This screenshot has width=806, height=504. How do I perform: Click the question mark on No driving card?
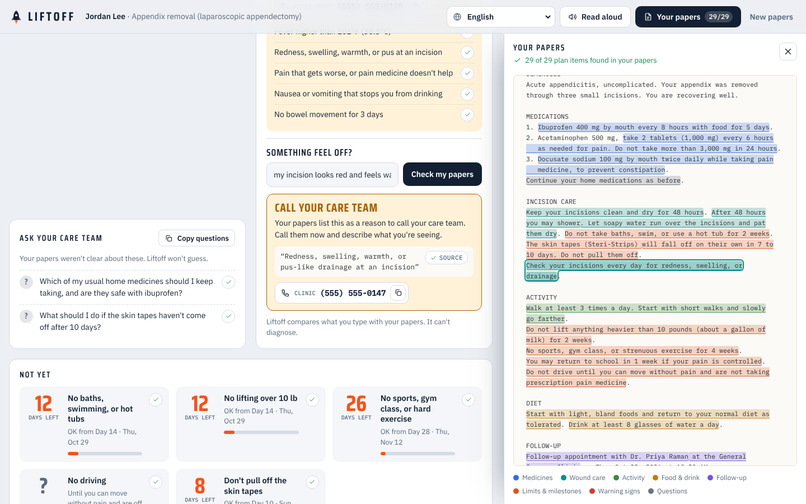click(43, 485)
